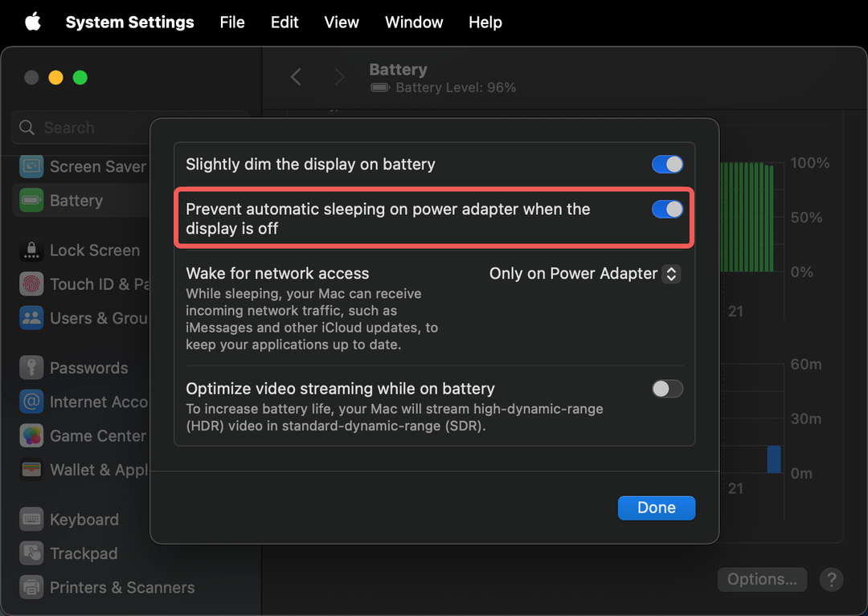Open the Window menu
The image size is (868, 616).
coord(414,22)
